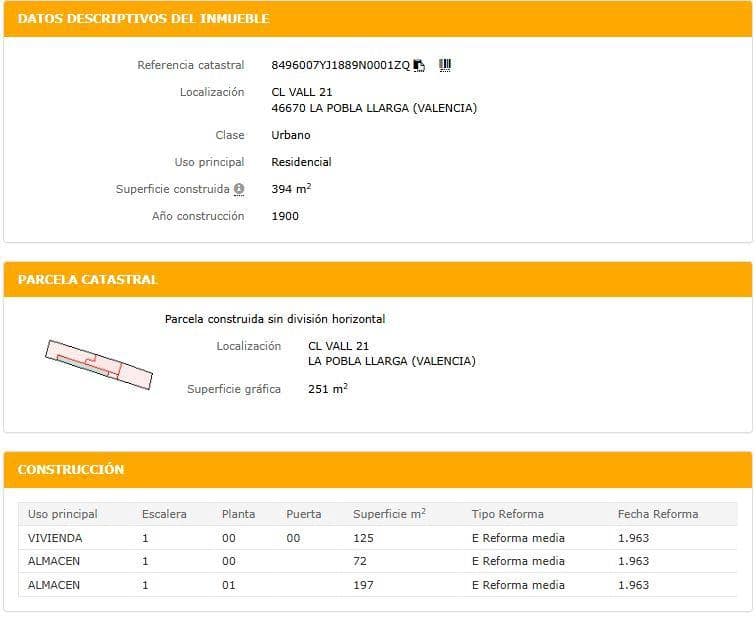Image resolution: width=756 pixels, height=624 pixels.
Task: Click the 197 surface cell
Action: [x=363, y=585]
